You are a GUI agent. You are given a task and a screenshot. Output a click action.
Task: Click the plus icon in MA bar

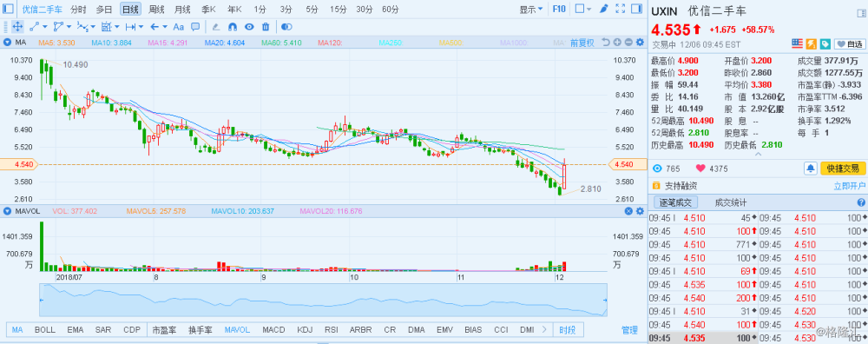coord(618,43)
